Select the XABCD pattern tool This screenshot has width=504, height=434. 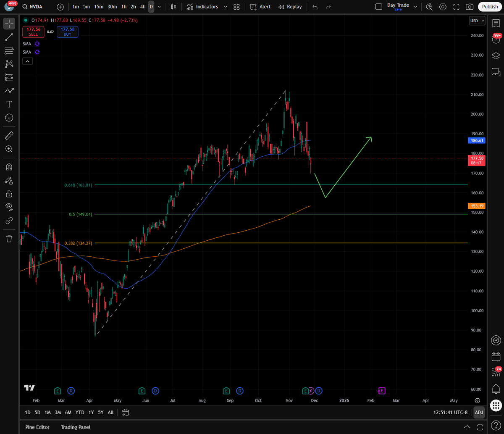9,64
